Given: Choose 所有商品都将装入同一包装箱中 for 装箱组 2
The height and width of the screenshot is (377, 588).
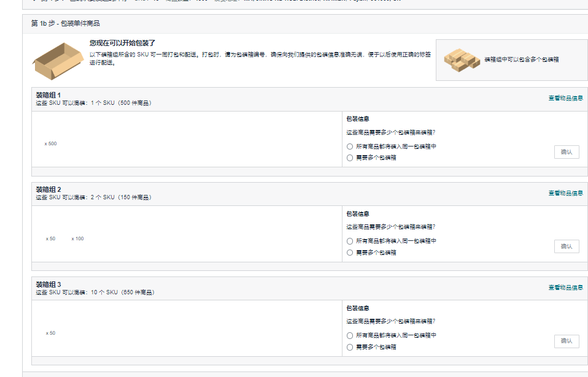Looking at the screenshot, I should 350,241.
